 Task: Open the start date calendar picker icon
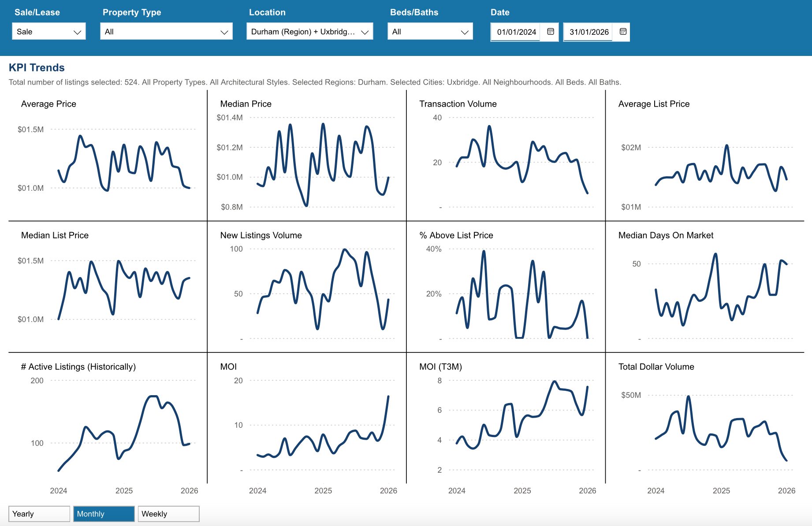click(x=550, y=32)
